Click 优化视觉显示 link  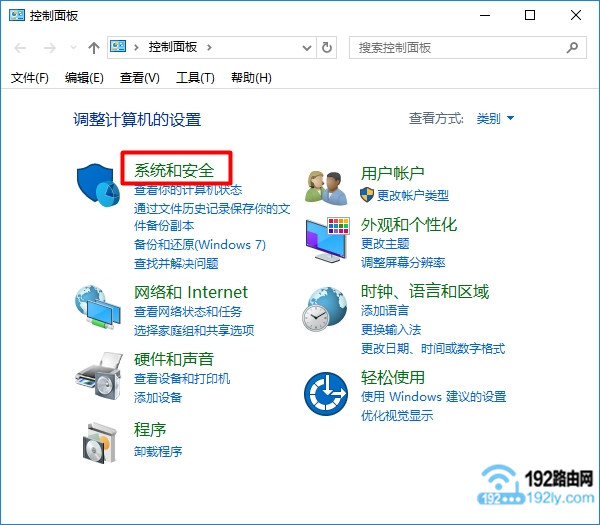397,415
